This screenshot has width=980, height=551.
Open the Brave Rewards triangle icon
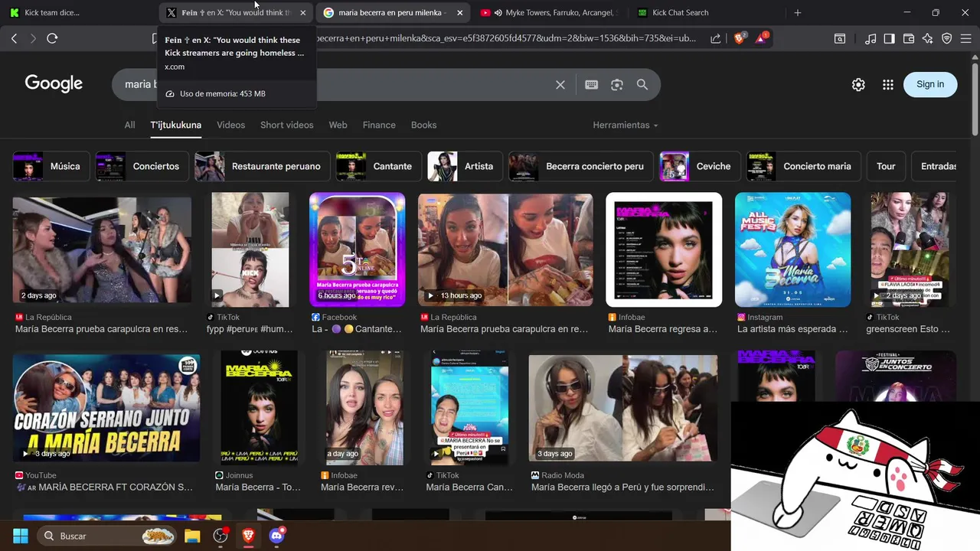coord(762,38)
